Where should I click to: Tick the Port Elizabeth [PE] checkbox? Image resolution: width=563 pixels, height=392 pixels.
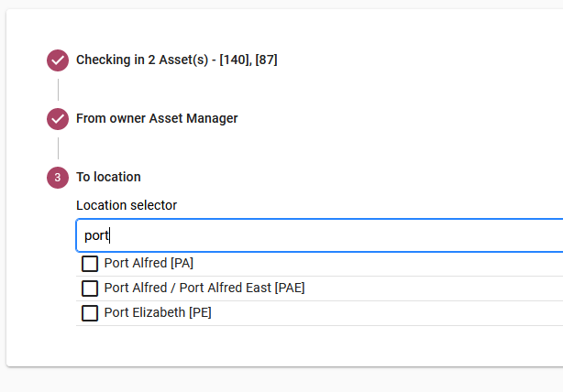pos(90,313)
